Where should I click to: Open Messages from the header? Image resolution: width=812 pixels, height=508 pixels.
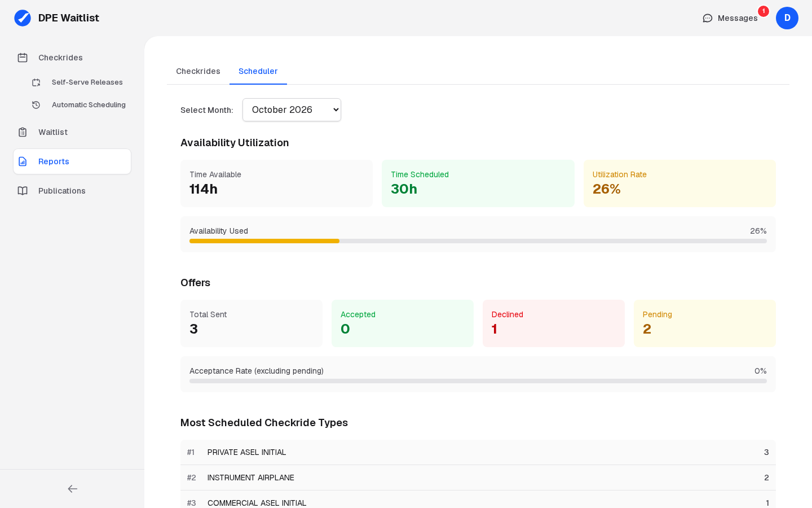(x=731, y=18)
